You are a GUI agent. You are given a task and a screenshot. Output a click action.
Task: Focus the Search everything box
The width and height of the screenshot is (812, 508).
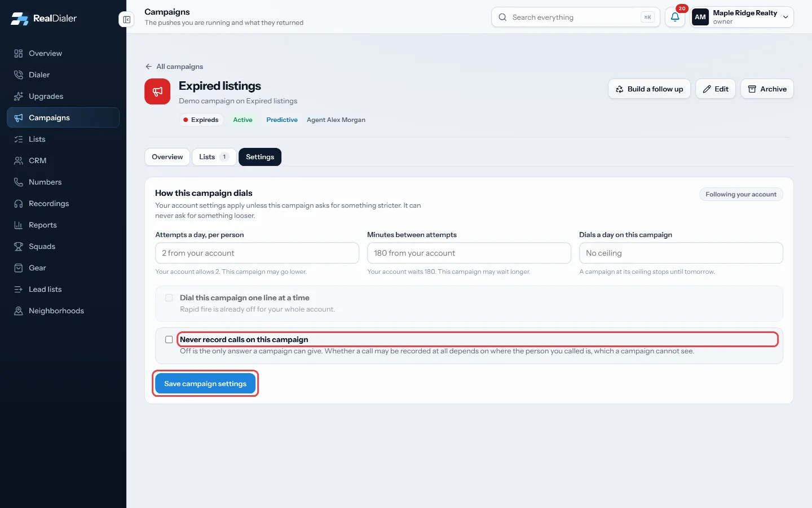(575, 17)
